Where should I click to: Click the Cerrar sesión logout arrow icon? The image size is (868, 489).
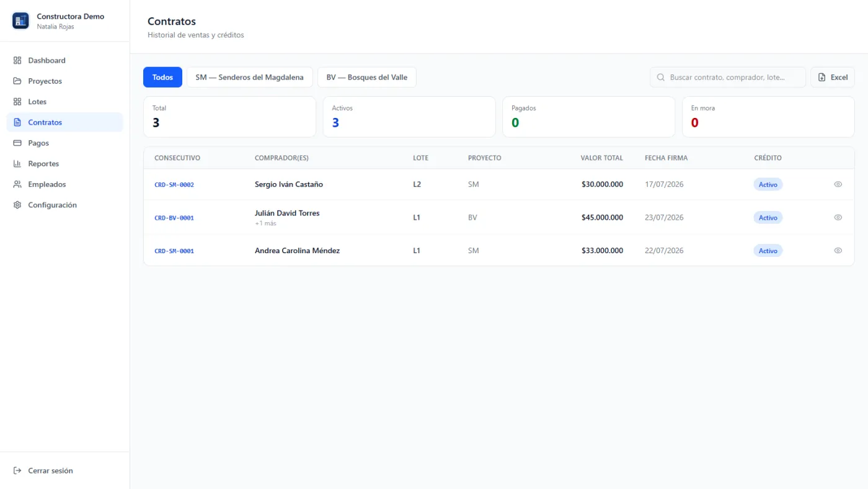coord(17,470)
